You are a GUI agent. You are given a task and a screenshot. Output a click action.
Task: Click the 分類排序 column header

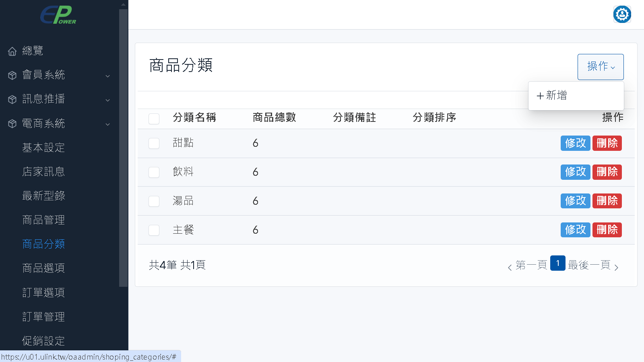point(434,117)
